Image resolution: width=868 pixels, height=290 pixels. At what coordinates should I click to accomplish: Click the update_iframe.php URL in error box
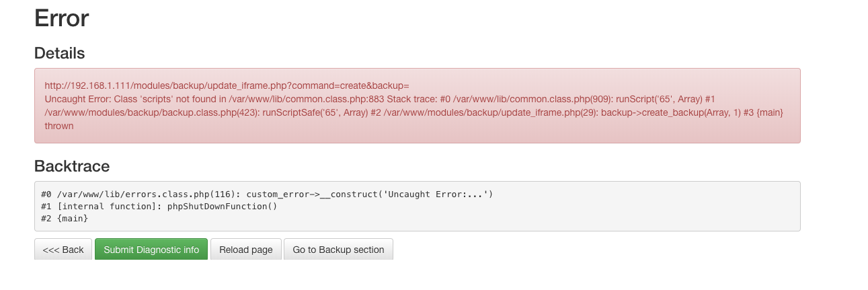[227, 85]
